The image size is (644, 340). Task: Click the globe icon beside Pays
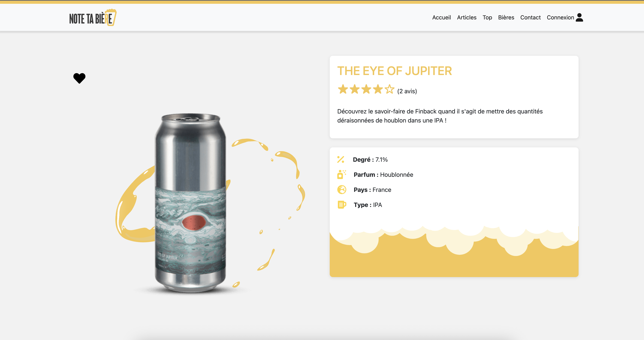tap(341, 190)
